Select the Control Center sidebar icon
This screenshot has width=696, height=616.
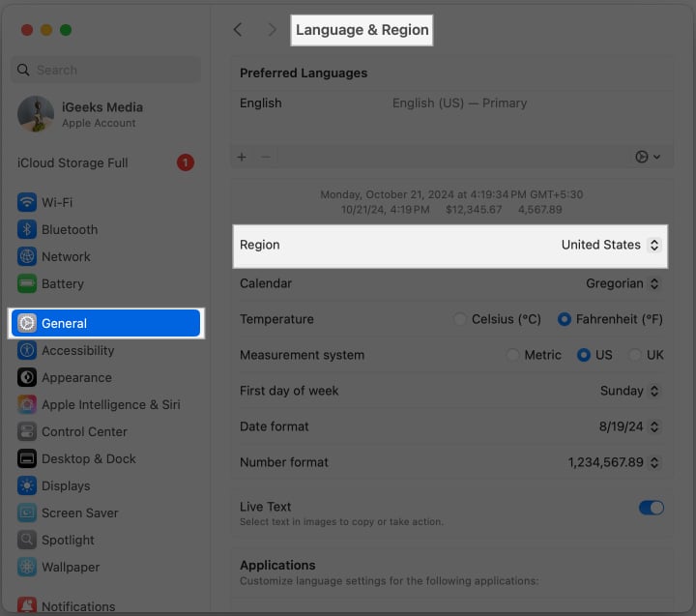click(x=27, y=432)
